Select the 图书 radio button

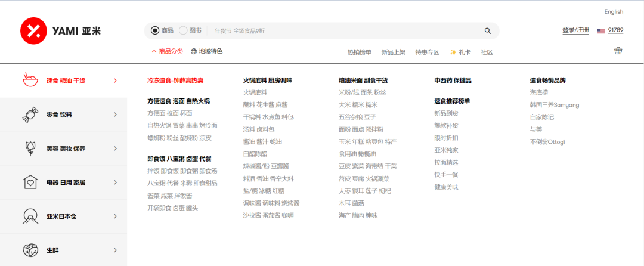(183, 31)
